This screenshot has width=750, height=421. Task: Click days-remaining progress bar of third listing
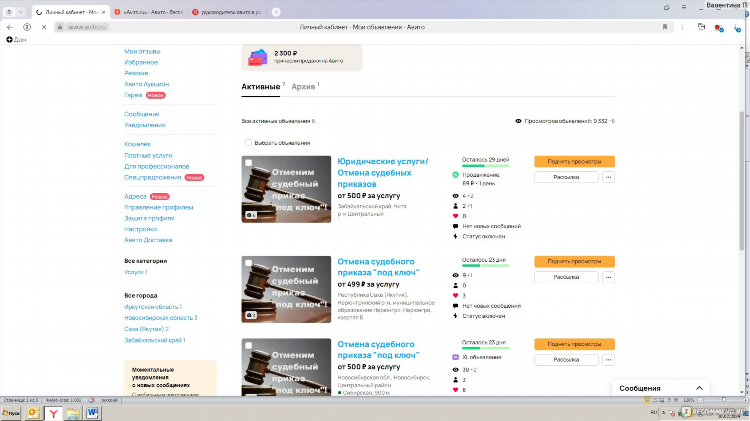coord(485,348)
